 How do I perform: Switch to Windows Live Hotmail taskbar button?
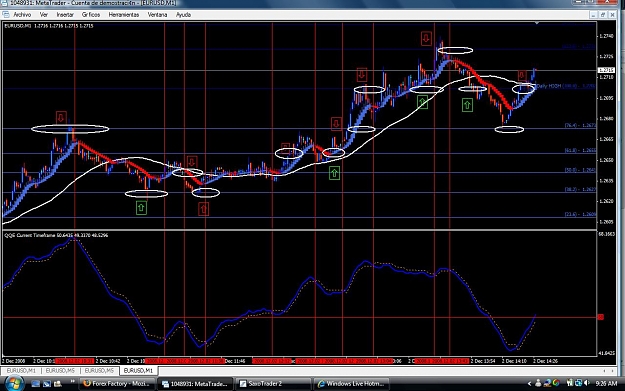coord(351,384)
